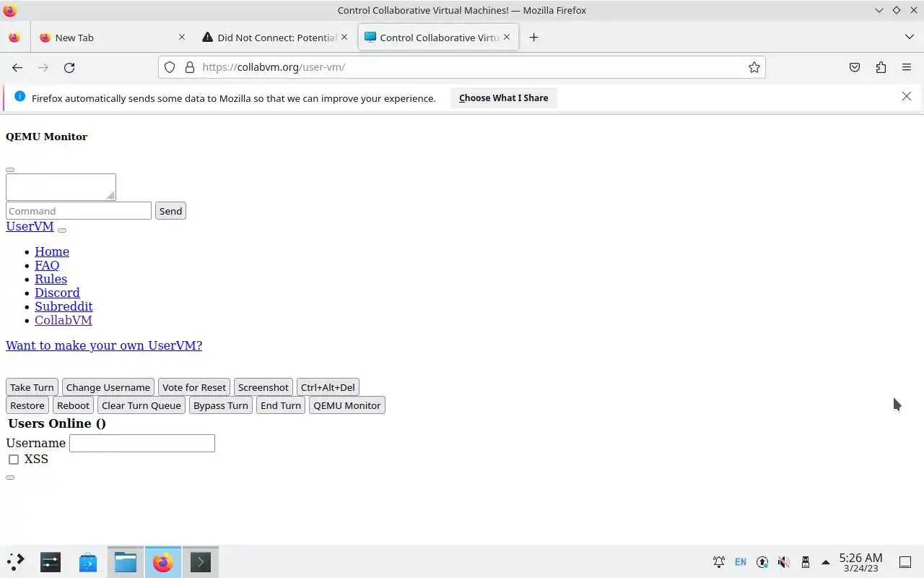Expand the list all tabs chevron
Image resolution: width=924 pixels, height=578 pixels.
point(909,37)
